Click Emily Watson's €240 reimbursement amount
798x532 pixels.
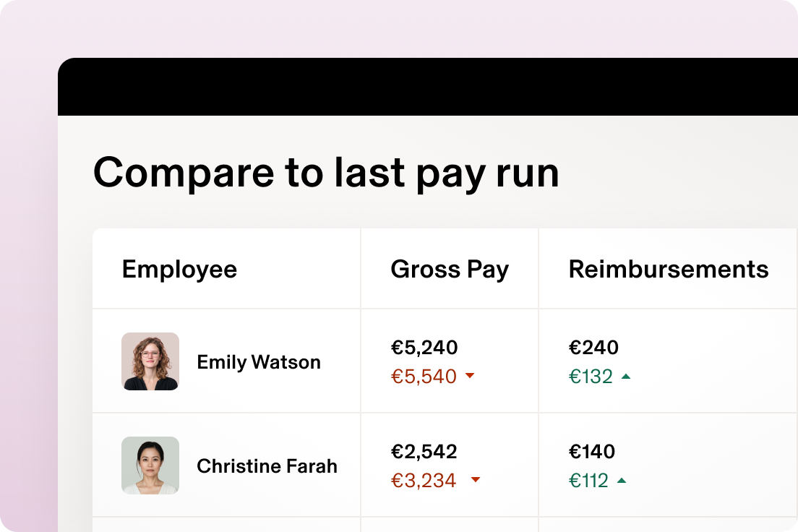click(593, 348)
